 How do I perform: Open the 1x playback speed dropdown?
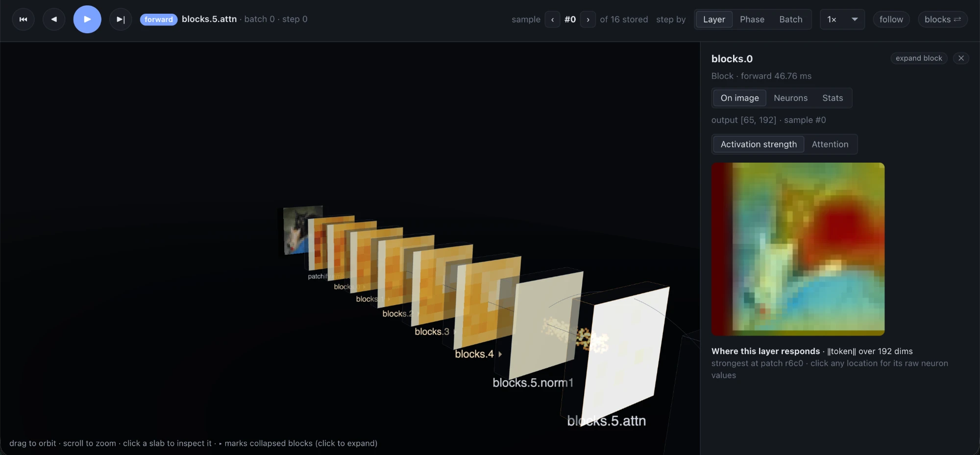click(842, 20)
